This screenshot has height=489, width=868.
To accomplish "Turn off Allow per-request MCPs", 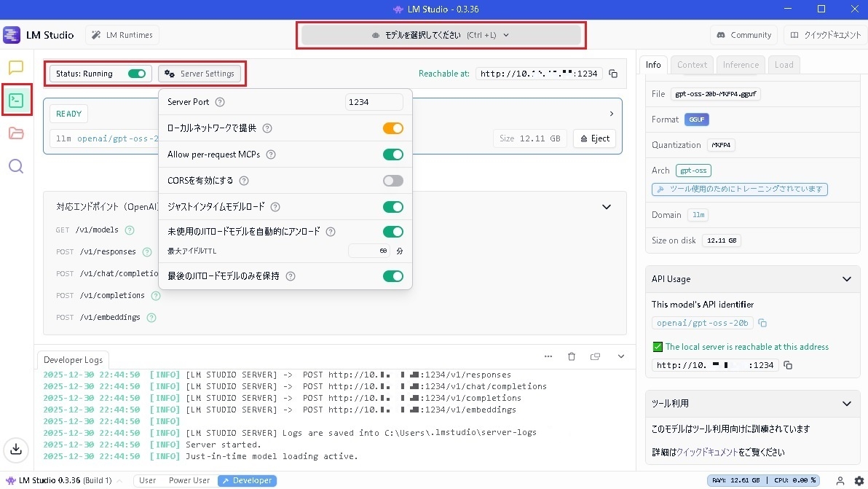I will (x=392, y=154).
